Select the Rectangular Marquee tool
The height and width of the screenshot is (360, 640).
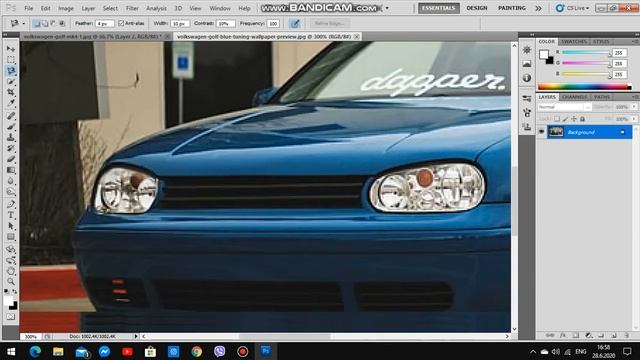[x=11, y=60]
